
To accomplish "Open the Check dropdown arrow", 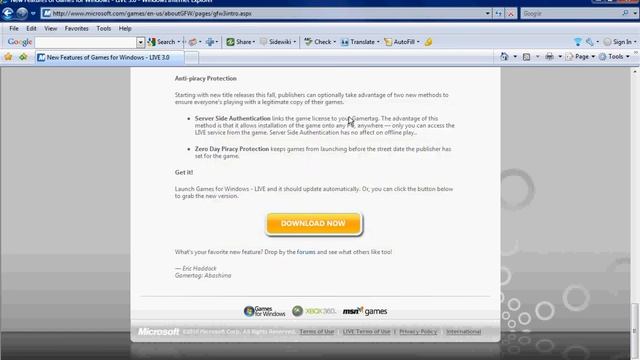I will pyautogui.click(x=335, y=42).
